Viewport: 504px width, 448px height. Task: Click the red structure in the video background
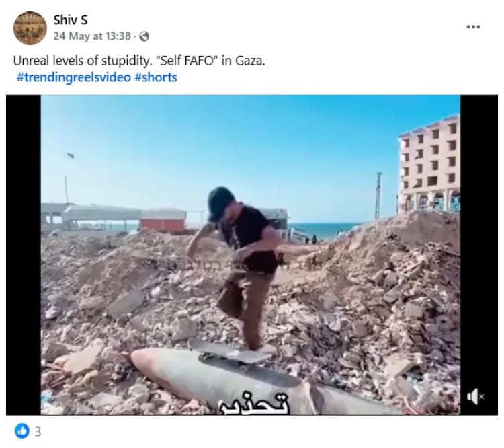point(163,221)
